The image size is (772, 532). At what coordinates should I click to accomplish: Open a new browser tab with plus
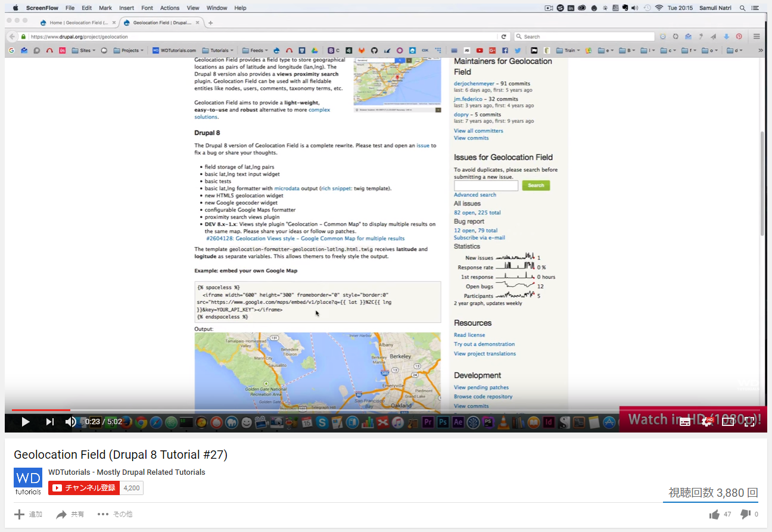pyautogui.click(x=210, y=23)
